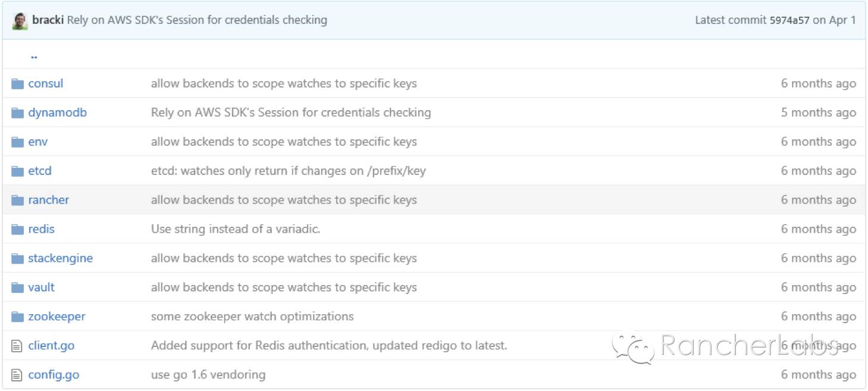This screenshot has height=391, width=868.
Task: Click the folder icon next to rancher
Action: coord(17,201)
